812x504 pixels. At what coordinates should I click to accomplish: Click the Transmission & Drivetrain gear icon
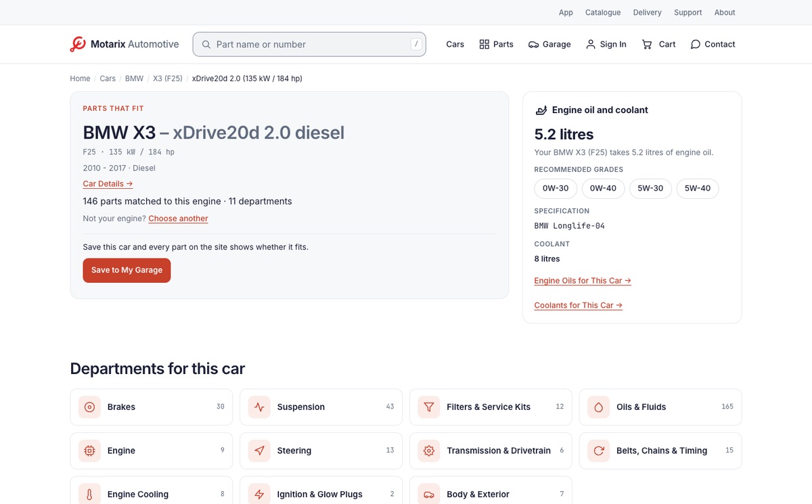[x=429, y=451]
